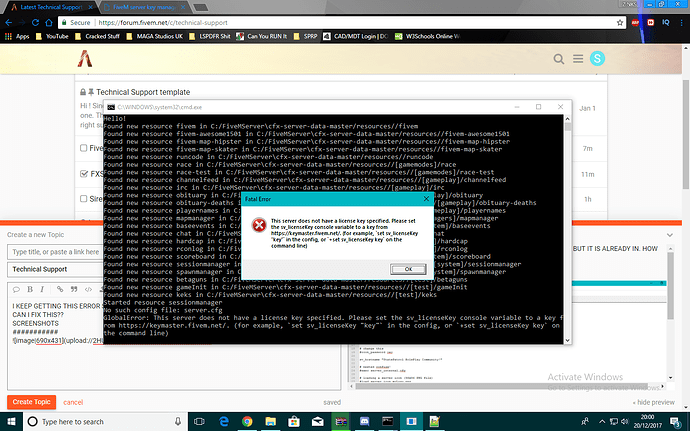Open Google Chrome from the taskbar
Image resolution: width=690 pixels, height=431 pixels.
pos(247,422)
